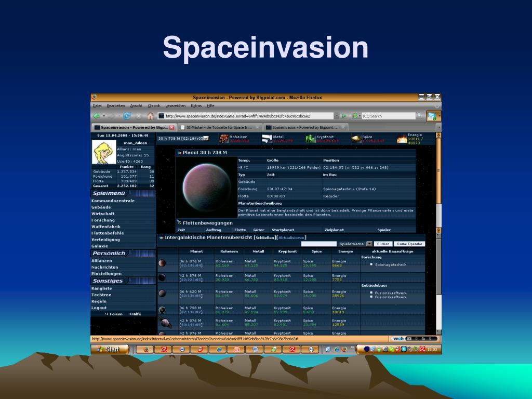The image size is (532, 399).
Task: Open the Chronik menu
Action: pos(154,106)
